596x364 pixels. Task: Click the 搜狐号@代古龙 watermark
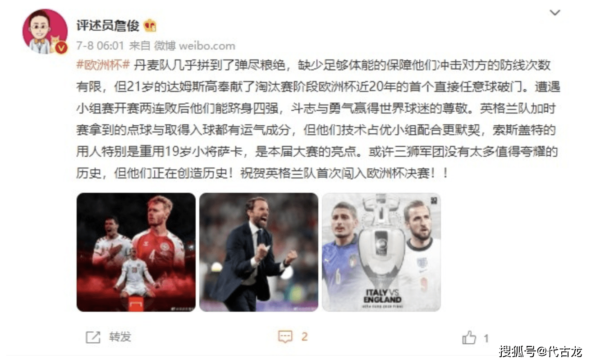pyautogui.click(x=541, y=350)
